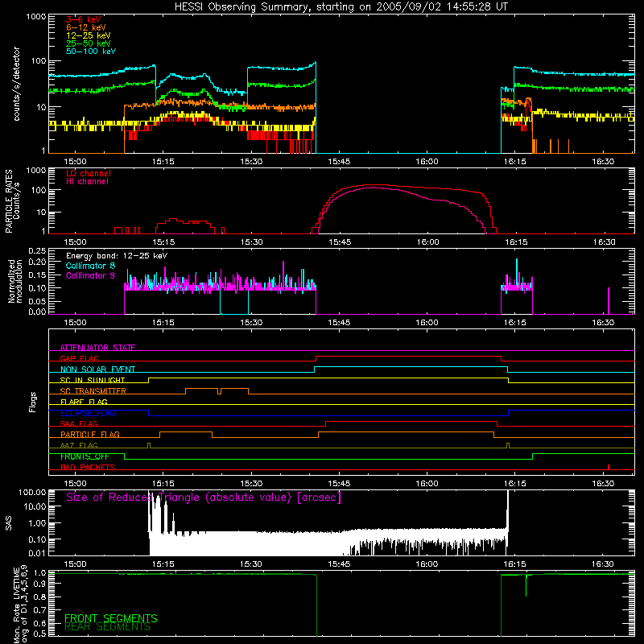The height and width of the screenshot is (644, 644).
Task: Click the 'NON SOLAR EVENT' flag label
Action: (x=97, y=369)
